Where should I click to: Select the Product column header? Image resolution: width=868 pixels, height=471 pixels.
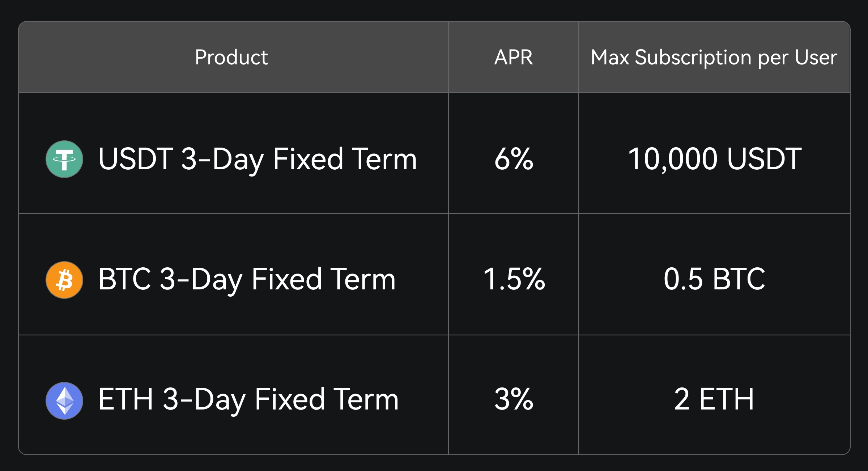(x=231, y=57)
